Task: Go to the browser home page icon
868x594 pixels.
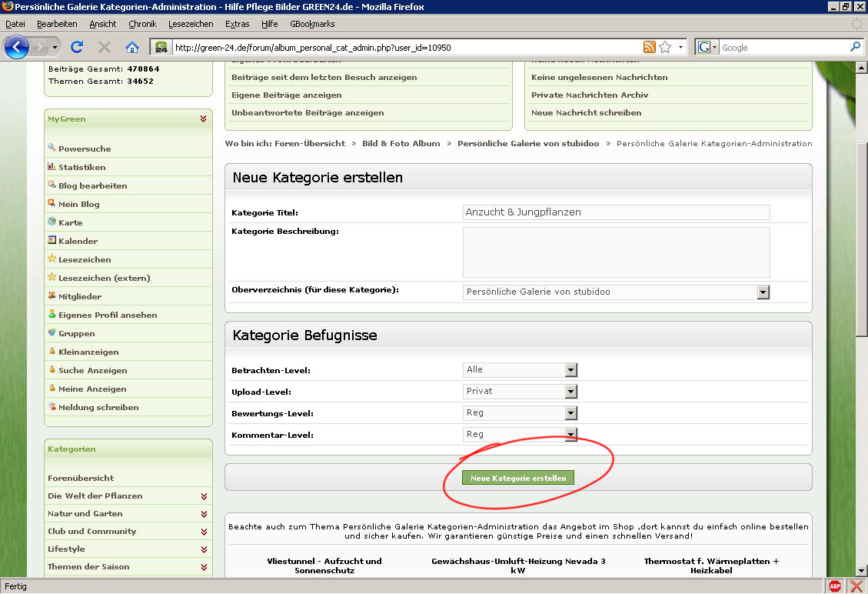Action: [x=132, y=47]
